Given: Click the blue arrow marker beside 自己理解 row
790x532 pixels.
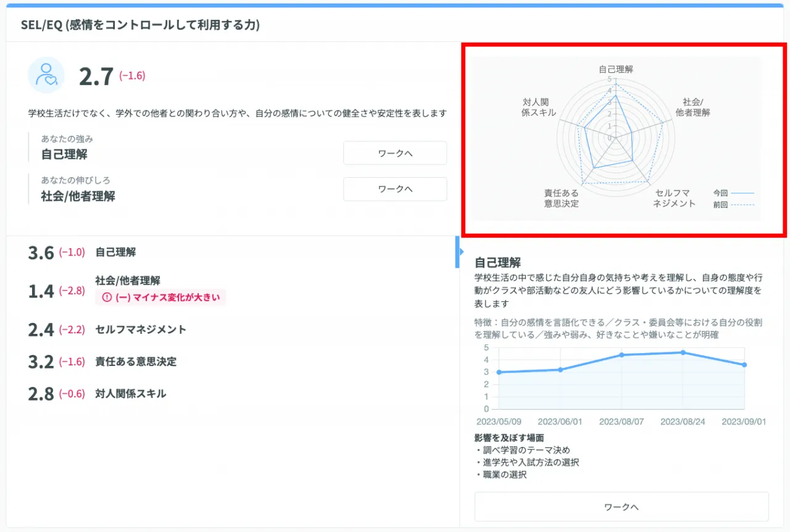Looking at the screenshot, I should [x=458, y=252].
